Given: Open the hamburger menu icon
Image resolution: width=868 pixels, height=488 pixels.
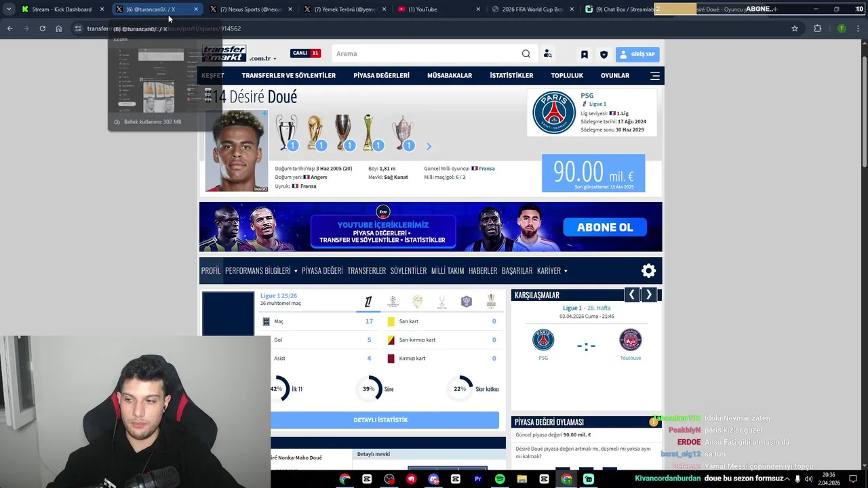Looking at the screenshot, I should point(654,75).
